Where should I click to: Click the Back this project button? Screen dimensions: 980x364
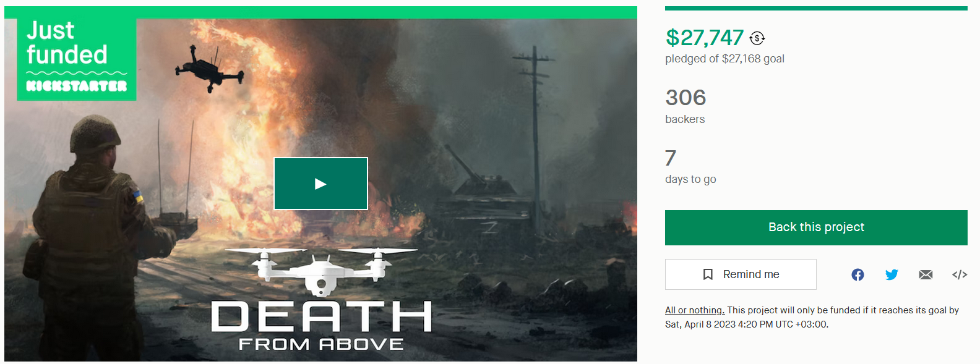point(816,227)
